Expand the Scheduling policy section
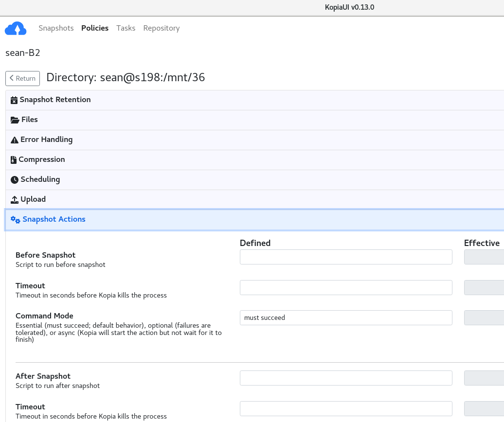Viewport: 504px width, 422px height. [x=254, y=179]
